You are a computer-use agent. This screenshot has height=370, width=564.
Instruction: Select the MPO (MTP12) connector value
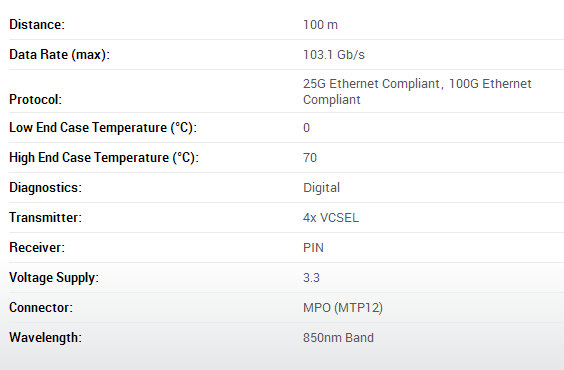click(343, 308)
